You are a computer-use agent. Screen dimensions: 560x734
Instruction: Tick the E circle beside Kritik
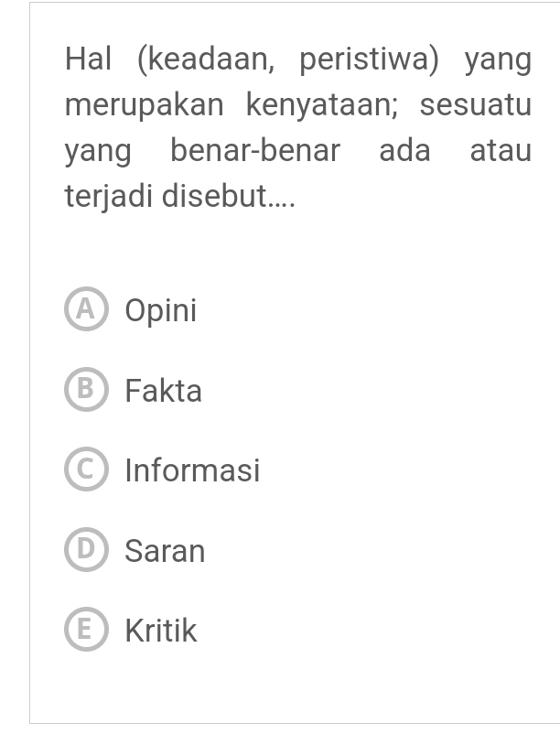click(86, 630)
